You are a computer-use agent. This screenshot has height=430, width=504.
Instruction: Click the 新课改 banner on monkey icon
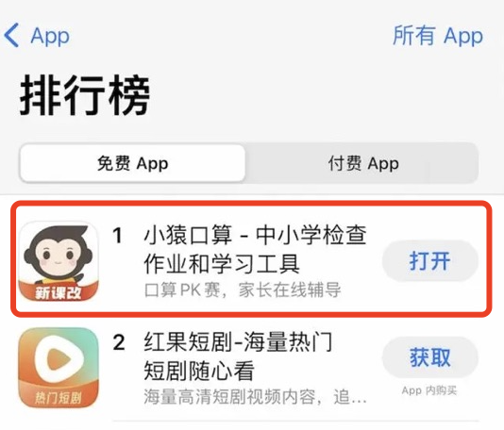click(59, 292)
